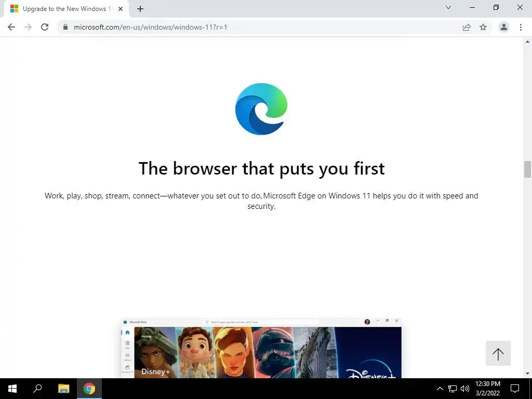Open the notification action center

pyautogui.click(x=515, y=389)
